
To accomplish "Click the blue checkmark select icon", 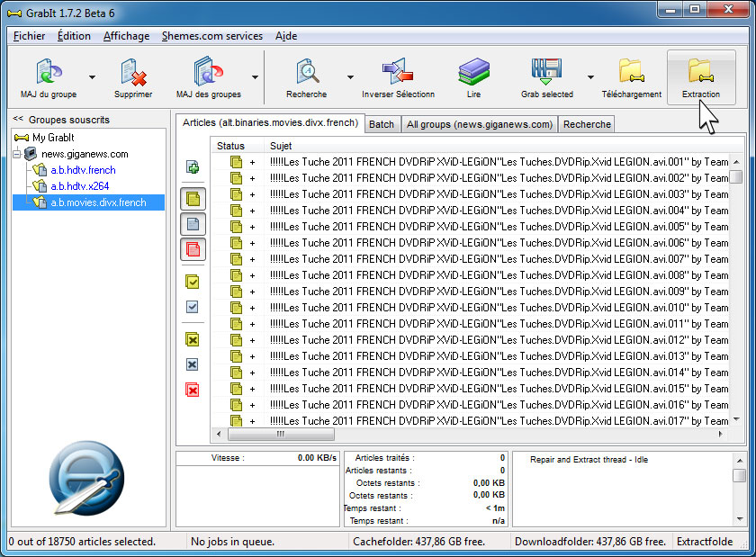I will [x=193, y=307].
